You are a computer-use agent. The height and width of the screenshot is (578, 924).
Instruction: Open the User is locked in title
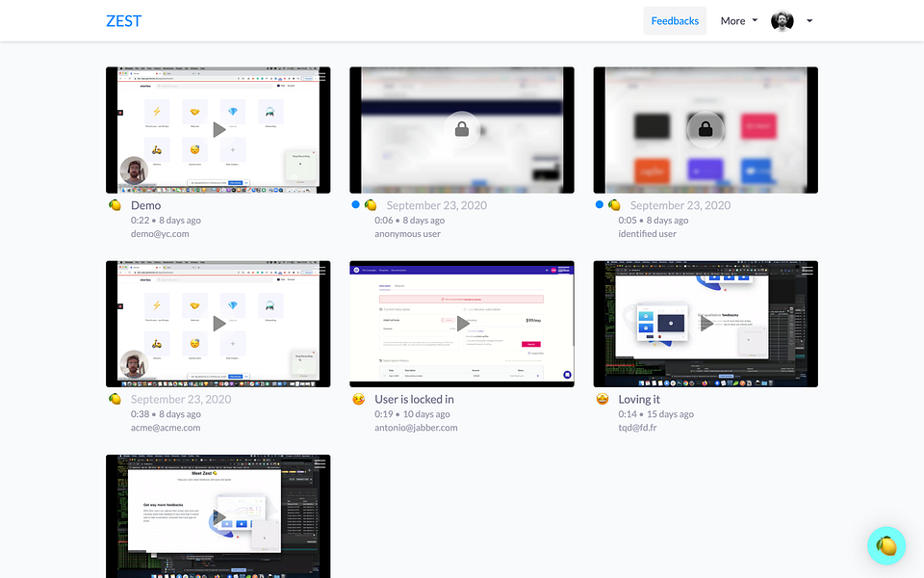pyautogui.click(x=414, y=399)
